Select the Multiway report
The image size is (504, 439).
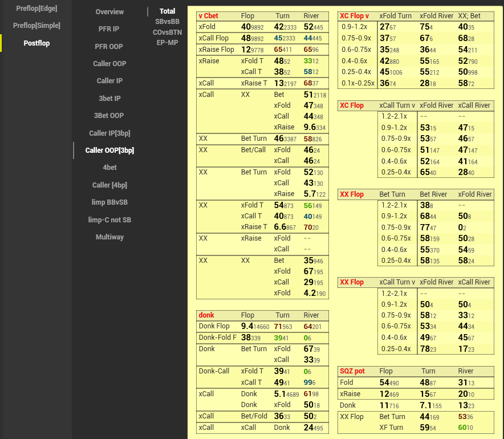(x=109, y=237)
